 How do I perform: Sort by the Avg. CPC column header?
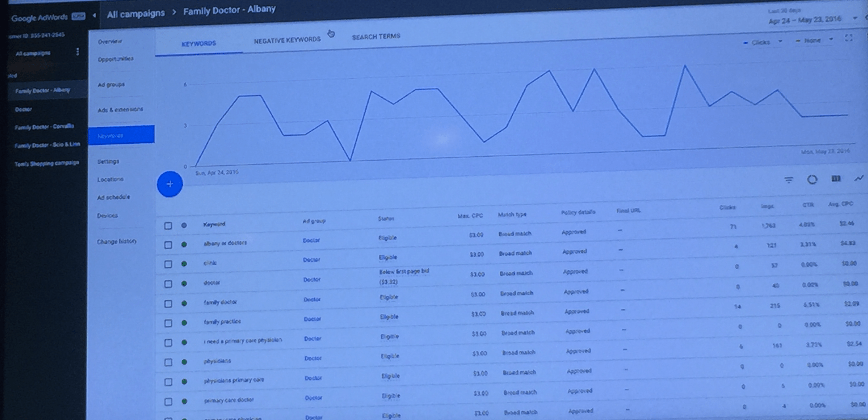[840, 204]
